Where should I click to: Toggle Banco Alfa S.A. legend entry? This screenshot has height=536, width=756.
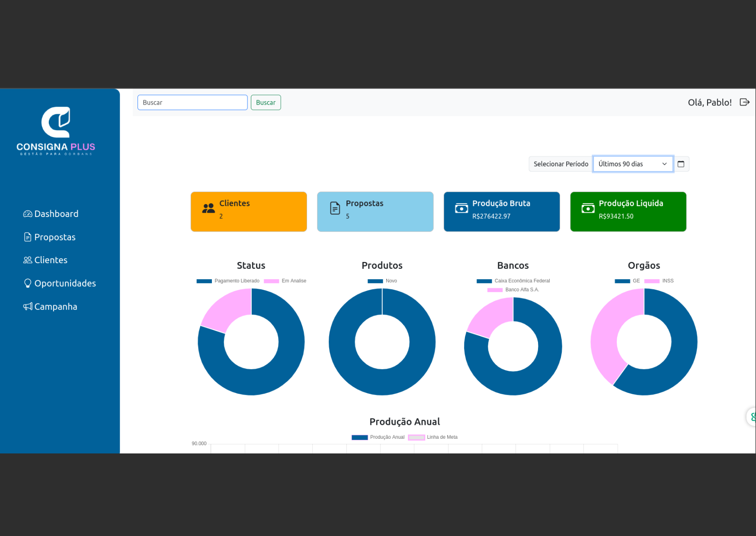(513, 290)
